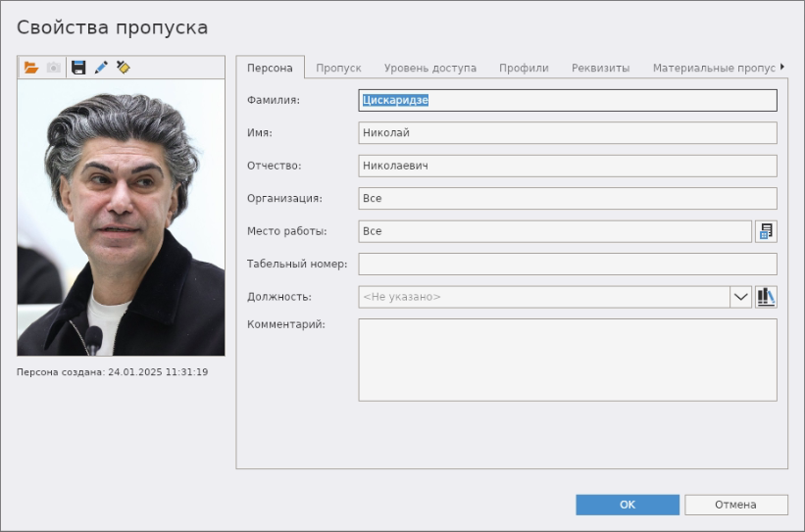Open the Уровень доступа tab

tap(429, 68)
